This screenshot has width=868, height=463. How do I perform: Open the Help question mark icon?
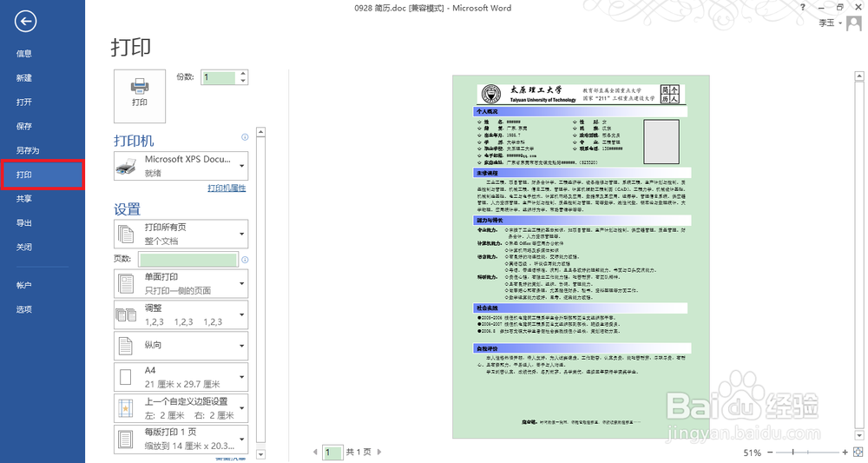pos(803,8)
